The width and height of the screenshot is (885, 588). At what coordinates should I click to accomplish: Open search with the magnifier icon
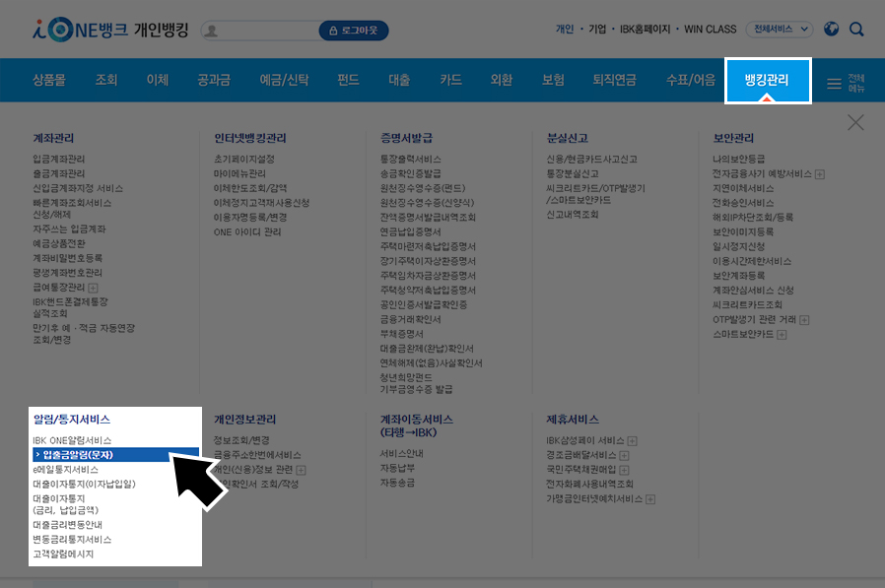coord(856,29)
